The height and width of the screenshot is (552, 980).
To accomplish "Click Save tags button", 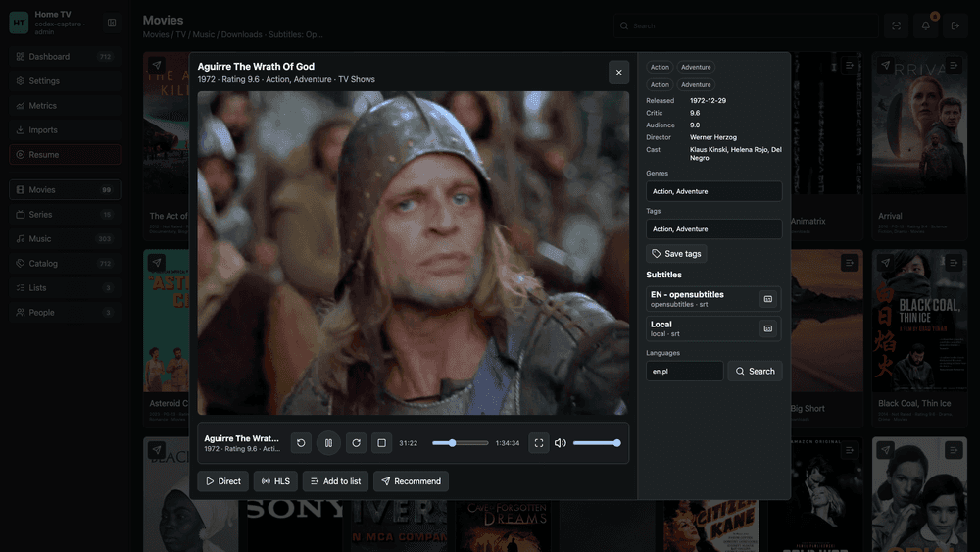I will 676,254.
